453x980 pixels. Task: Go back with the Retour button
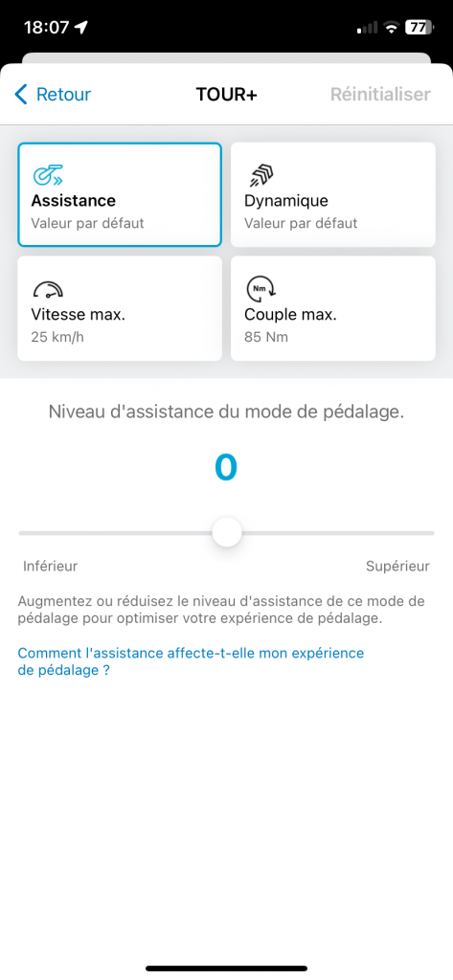(x=53, y=95)
